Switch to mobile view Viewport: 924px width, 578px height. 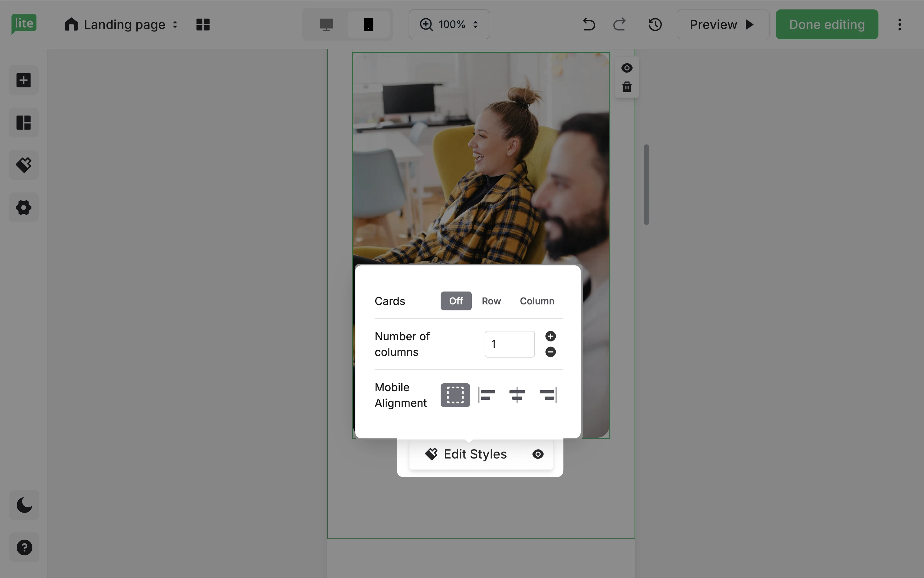point(369,25)
